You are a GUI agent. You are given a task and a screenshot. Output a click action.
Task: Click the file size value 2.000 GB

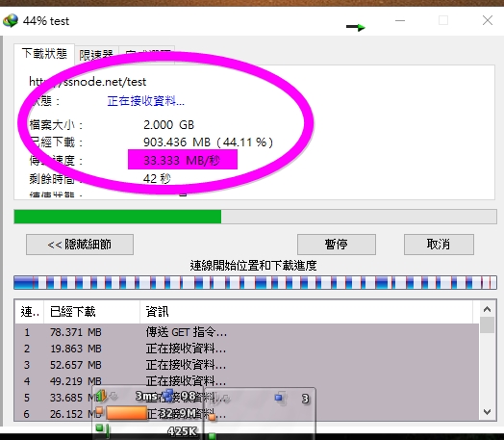(x=168, y=125)
